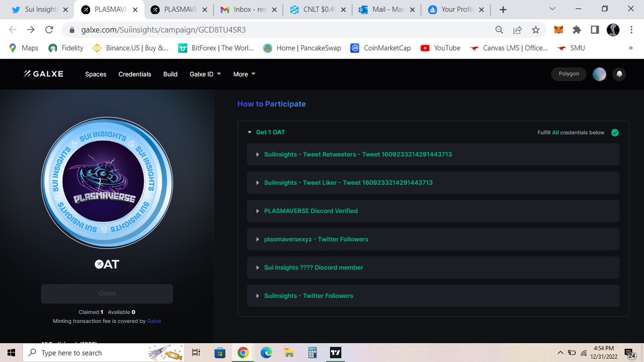
Task: Reload the page
Action: (x=49, y=30)
